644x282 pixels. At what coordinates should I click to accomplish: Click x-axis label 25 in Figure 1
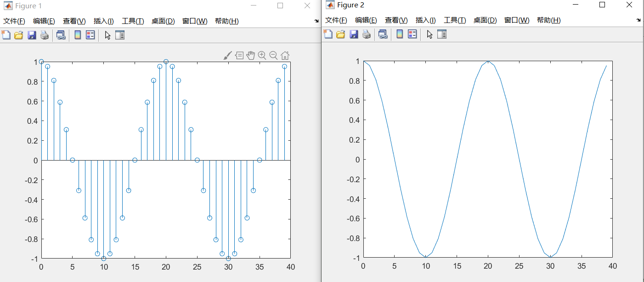(x=197, y=267)
